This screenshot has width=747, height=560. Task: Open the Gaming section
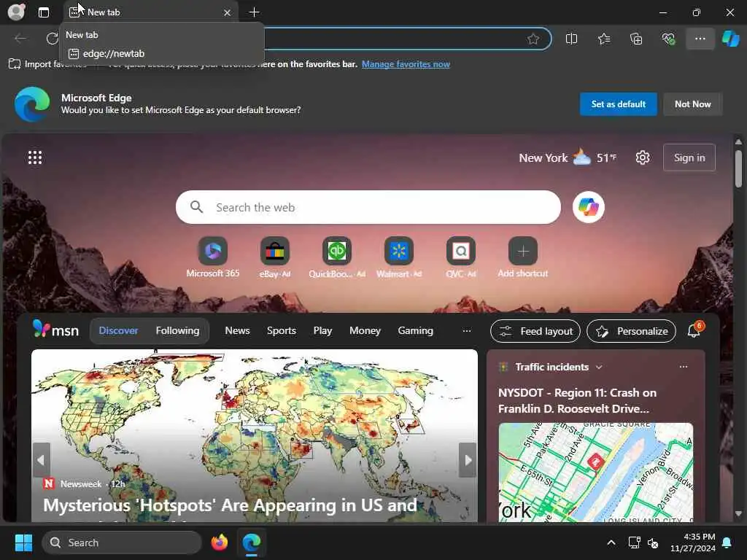tap(415, 330)
